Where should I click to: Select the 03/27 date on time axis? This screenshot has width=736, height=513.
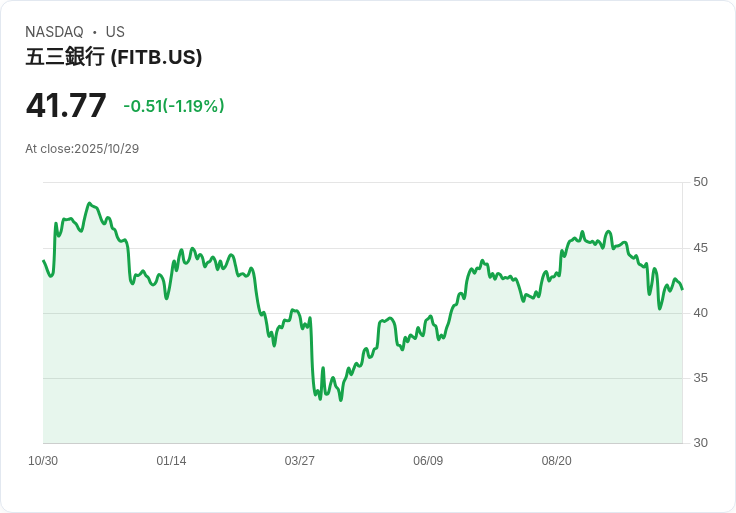coord(299,461)
